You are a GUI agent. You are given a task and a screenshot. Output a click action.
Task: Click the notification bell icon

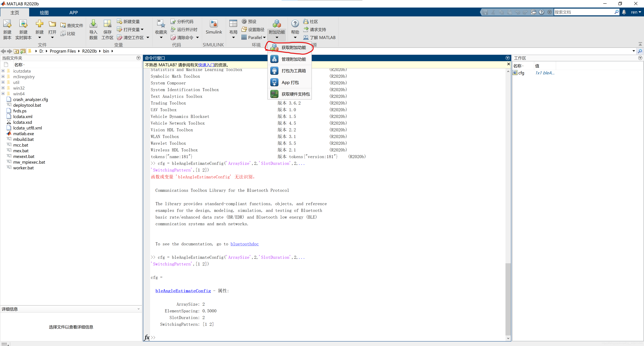(624, 12)
